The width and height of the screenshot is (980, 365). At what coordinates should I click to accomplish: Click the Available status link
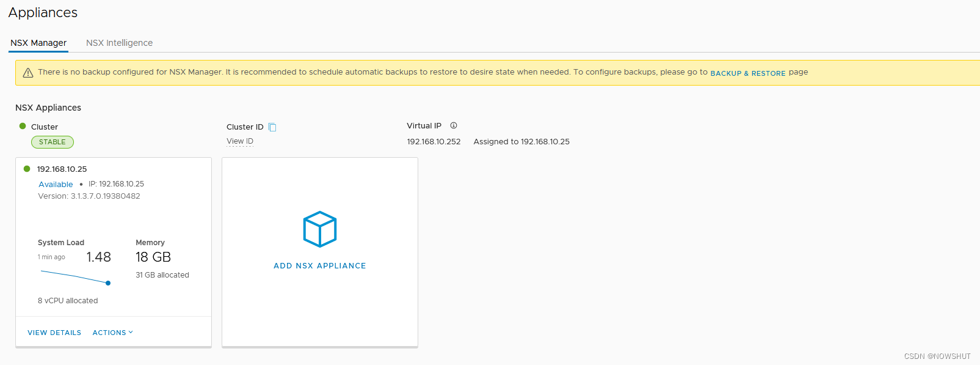coord(56,184)
